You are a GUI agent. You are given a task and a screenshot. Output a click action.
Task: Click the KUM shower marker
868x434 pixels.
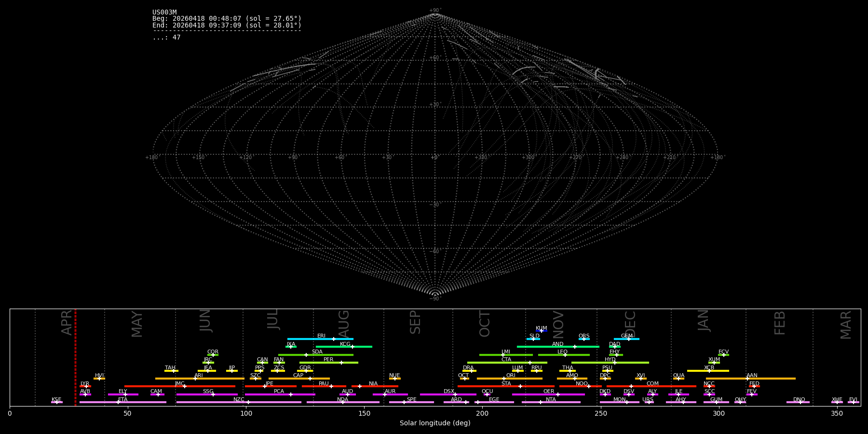541,331
